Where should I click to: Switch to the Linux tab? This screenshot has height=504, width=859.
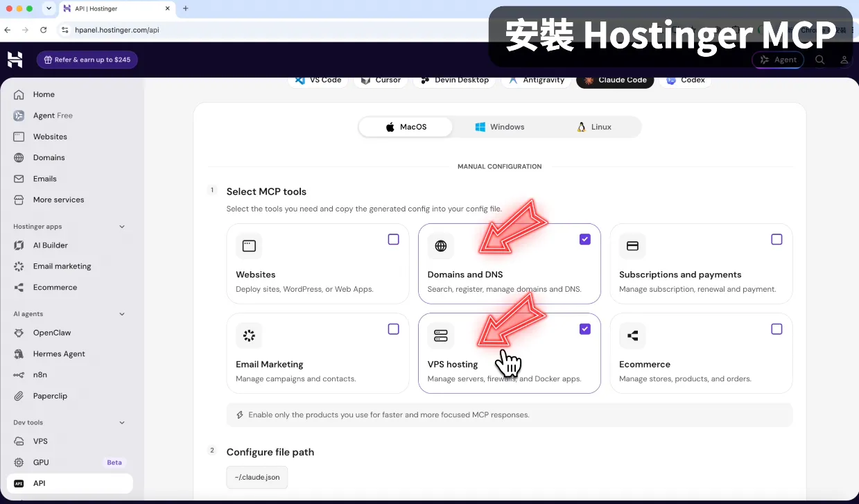(594, 127)
